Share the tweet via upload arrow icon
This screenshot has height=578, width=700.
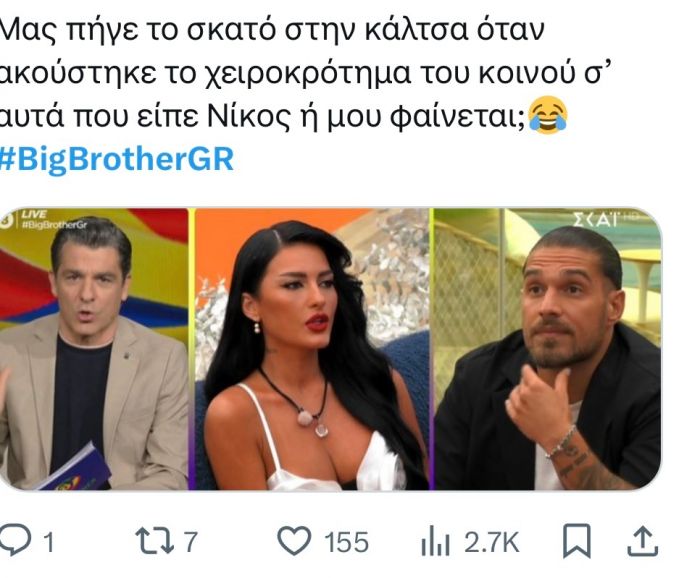(x=642, y=541)
